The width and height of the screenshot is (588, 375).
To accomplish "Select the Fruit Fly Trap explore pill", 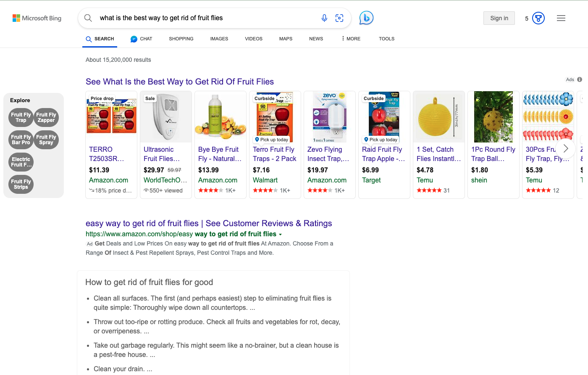I will (x=21, y=117).
